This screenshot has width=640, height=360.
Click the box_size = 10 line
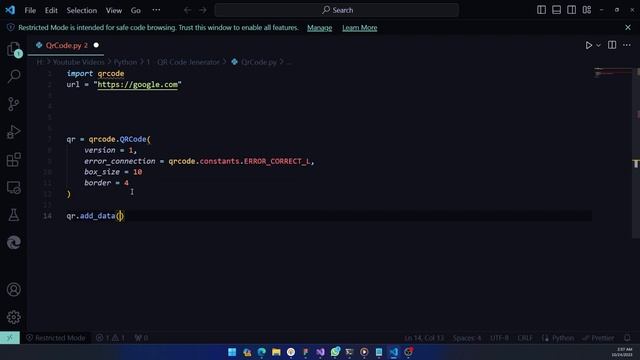click(x=113, y=172)
